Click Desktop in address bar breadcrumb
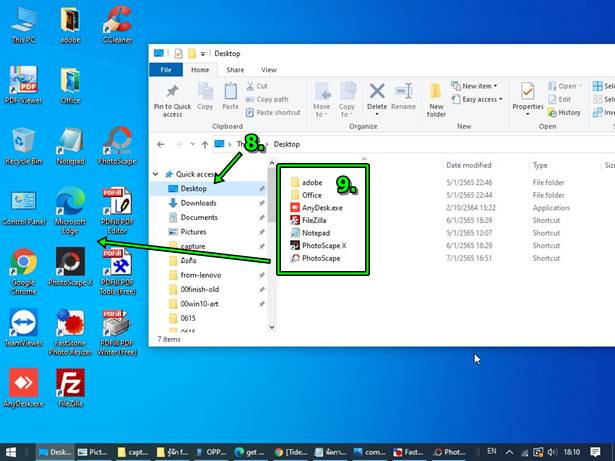This screenshot has height=461, width=615. pos(287,144)
